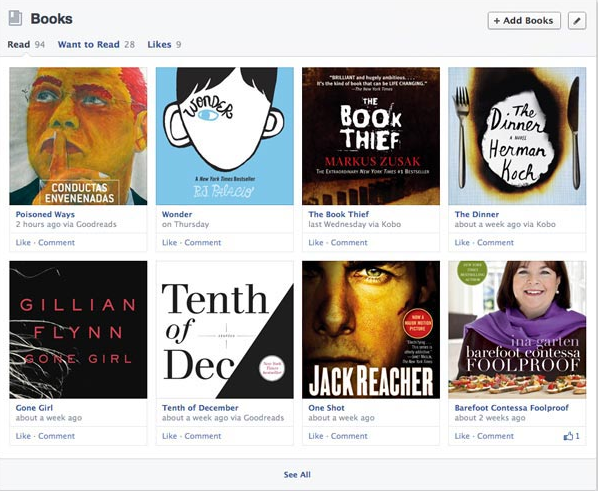Switch to the Want to Read tab
Image resolution: width=598 pixels, height=491 pixels.
pos(96,44)
